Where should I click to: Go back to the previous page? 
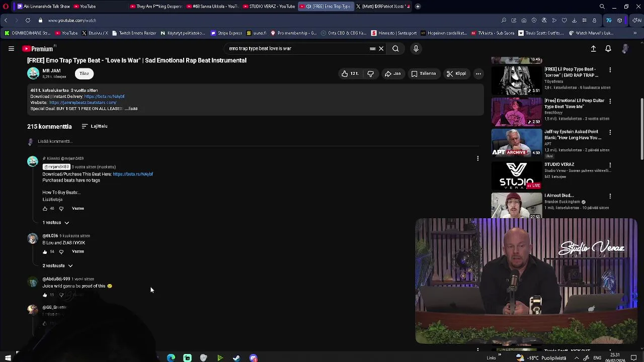tap(6, 21)
